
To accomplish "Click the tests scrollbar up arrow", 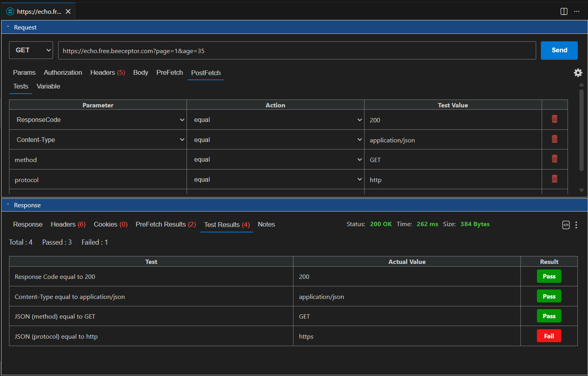I will click(581, 85).
